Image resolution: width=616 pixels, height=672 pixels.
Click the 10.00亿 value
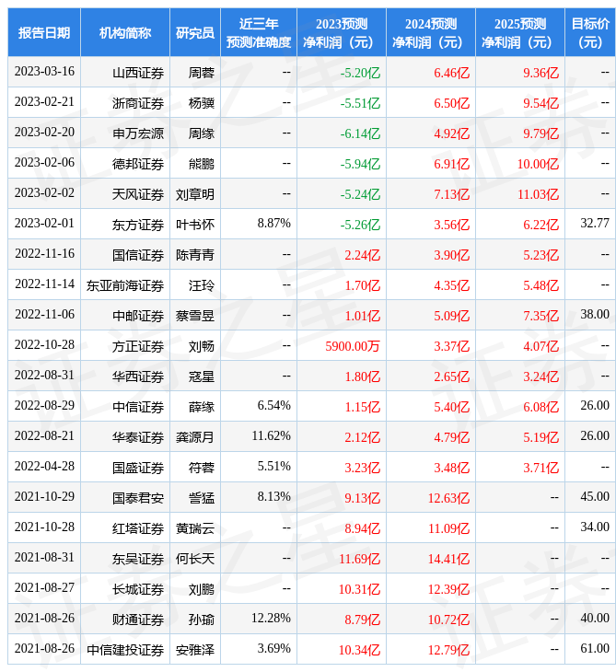tap(538, 164)
